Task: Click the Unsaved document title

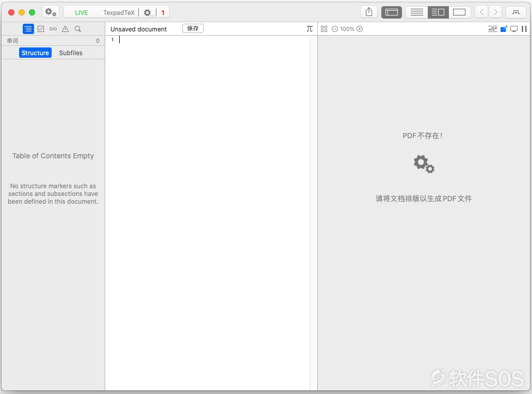Action: [x=138, y=29]
